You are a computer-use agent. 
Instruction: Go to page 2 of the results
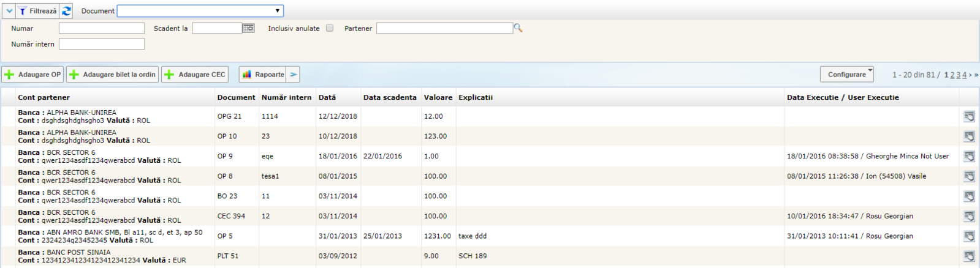(x=952, y=75)
